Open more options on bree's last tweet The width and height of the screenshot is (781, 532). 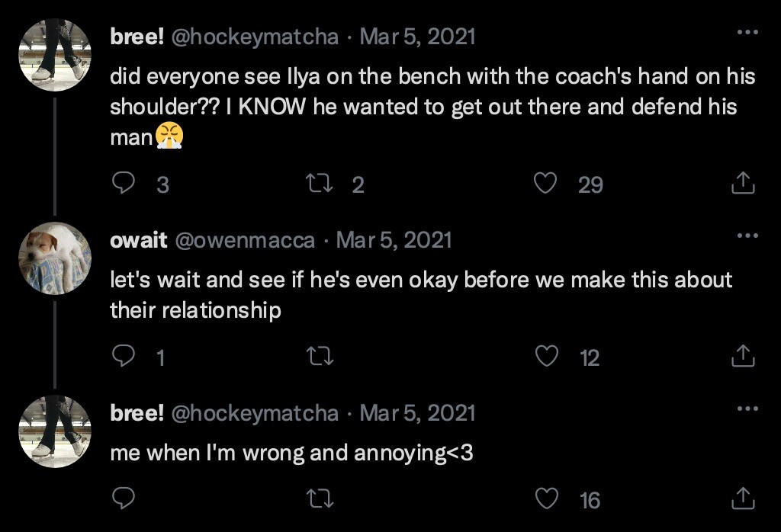pos(747,409)
